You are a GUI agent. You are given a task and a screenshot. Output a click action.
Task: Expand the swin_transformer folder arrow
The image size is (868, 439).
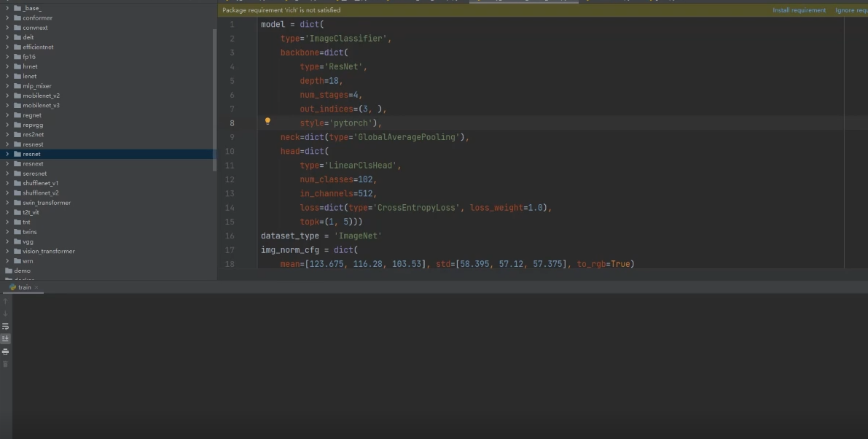[x=7, y=203]
